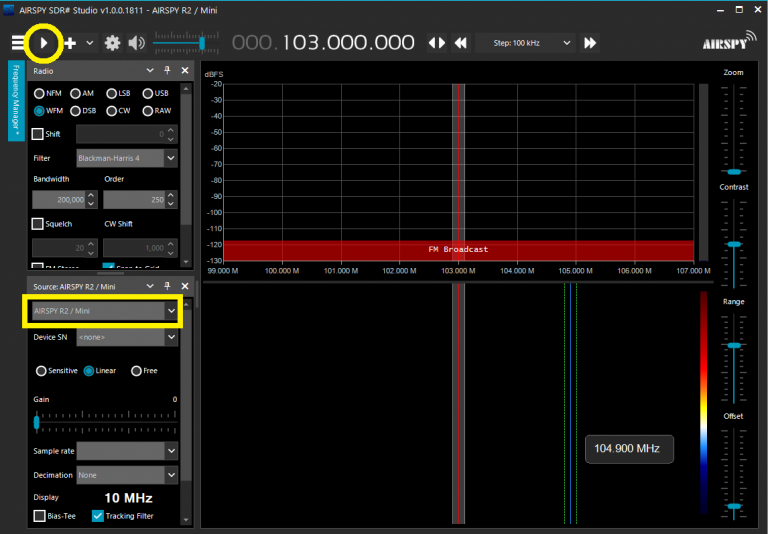Expand the Blackman-Harris 4 filter dropdown
Image resolution: width=768 pixels, height=534 pixels.
(127, 158)
